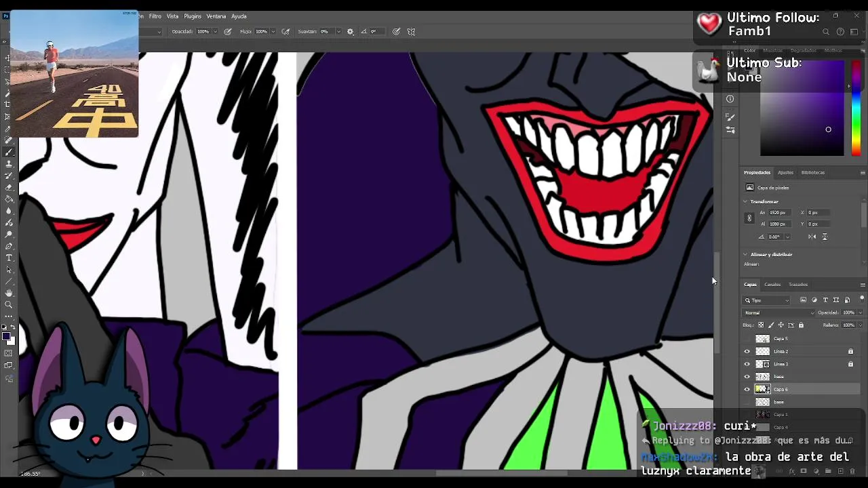Screen dimensions: 868x488
Task: Open layer Relleno 100% dropdown arrow
Action: coord(861,325)
